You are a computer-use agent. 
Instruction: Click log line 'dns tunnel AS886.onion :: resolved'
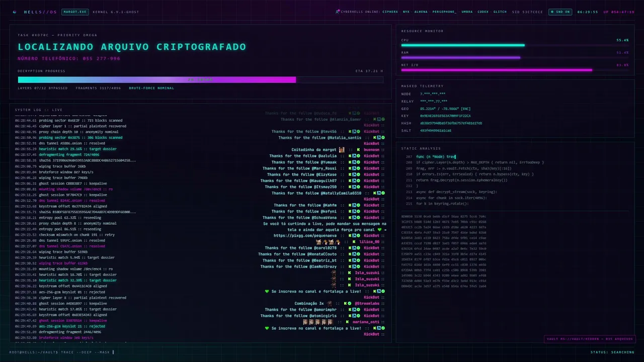72,143
